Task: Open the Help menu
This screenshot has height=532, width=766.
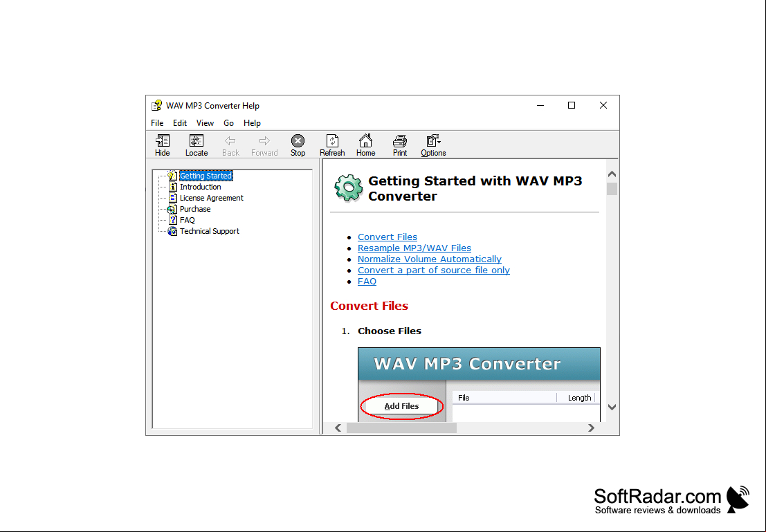Action: click(x=252, y=123)
